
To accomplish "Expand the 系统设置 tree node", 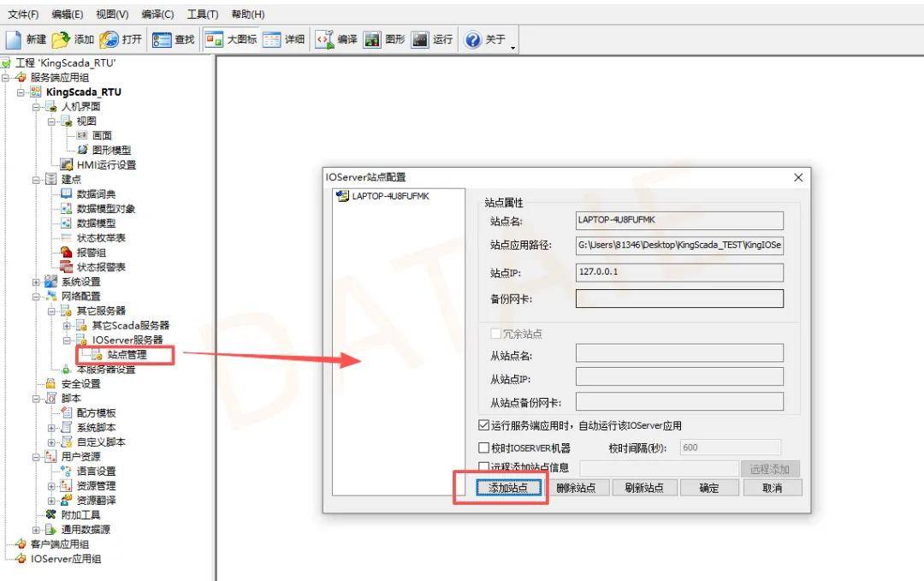I will click(37, 282).
